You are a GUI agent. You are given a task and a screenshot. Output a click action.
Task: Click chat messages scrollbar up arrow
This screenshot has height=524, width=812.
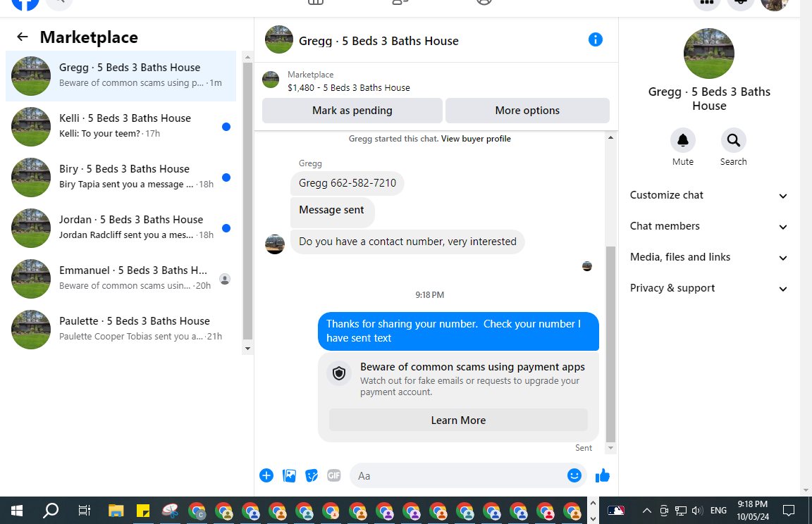(x=610, y=137)
